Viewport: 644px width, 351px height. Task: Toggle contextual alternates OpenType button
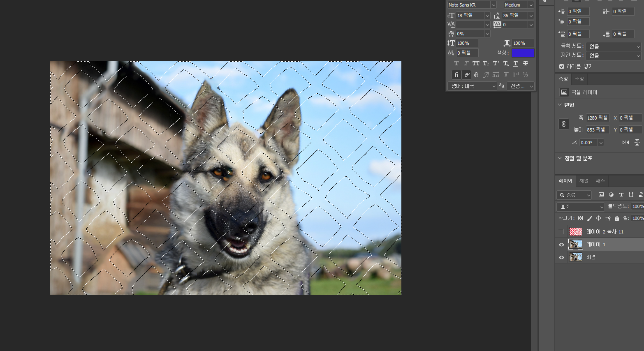(x=466, y=75)
